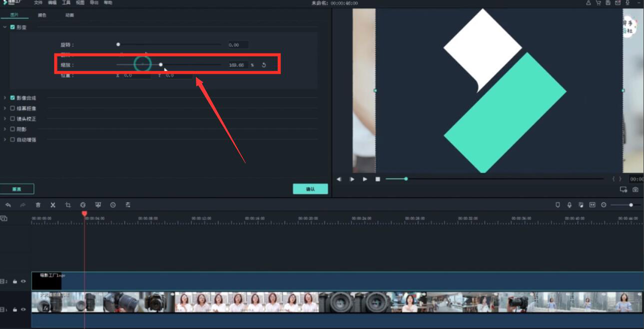
Task: Toggle the 形变 transform checkbox
Action: (x=12, y=27)
